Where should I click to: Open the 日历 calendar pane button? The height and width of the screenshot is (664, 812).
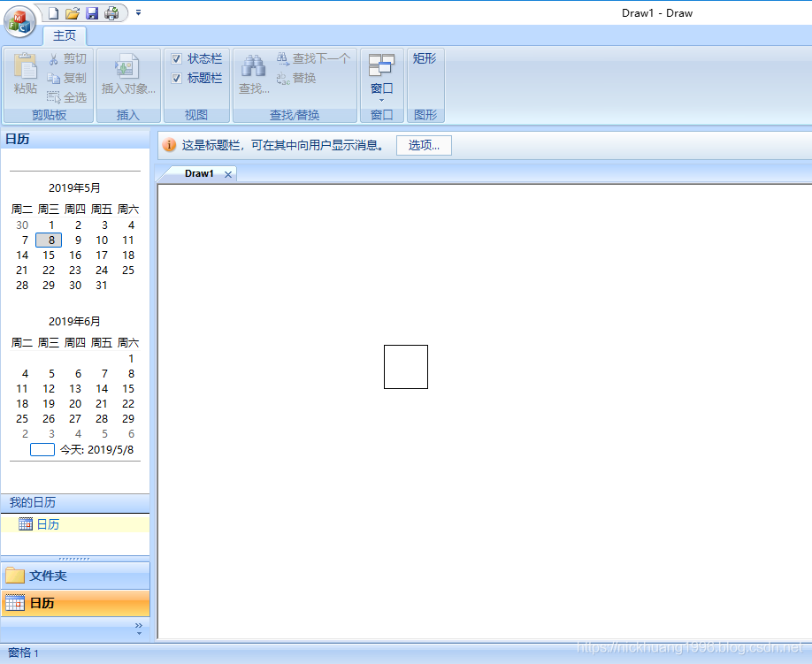(x=75, y=603)
